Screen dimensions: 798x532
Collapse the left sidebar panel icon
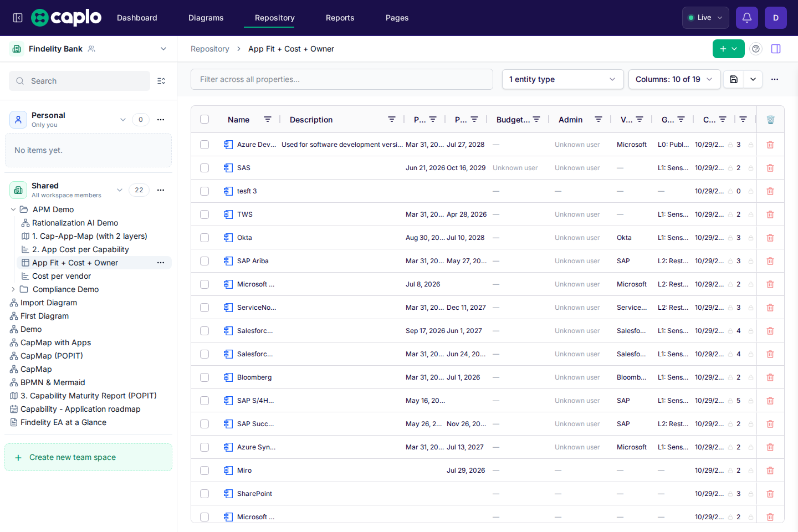tap(18, 18)
